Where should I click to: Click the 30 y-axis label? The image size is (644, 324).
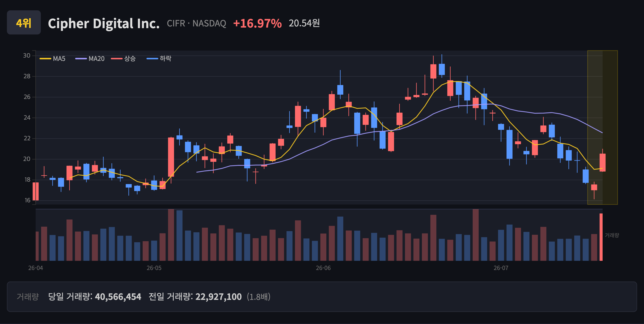[x=27, y=56]
